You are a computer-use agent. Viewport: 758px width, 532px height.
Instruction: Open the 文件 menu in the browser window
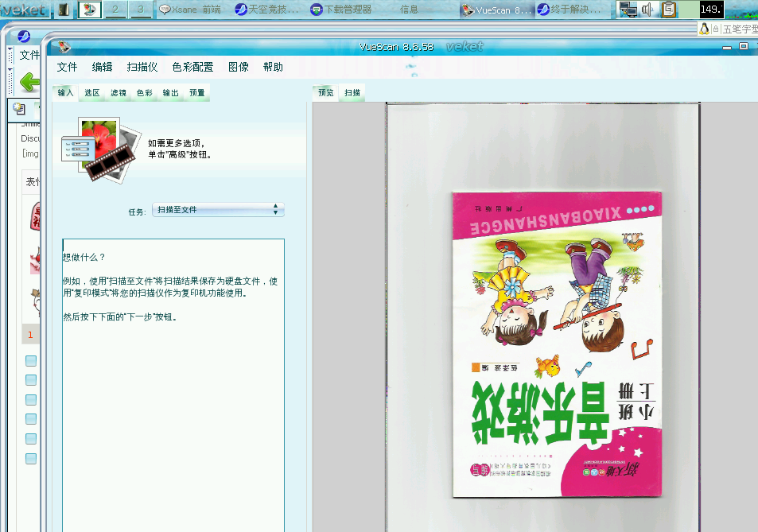click(x=29, y=55)
